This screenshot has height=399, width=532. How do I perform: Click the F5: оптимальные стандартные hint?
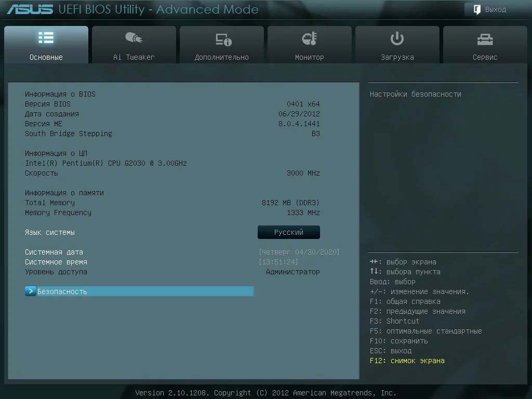tap(426, 331)
